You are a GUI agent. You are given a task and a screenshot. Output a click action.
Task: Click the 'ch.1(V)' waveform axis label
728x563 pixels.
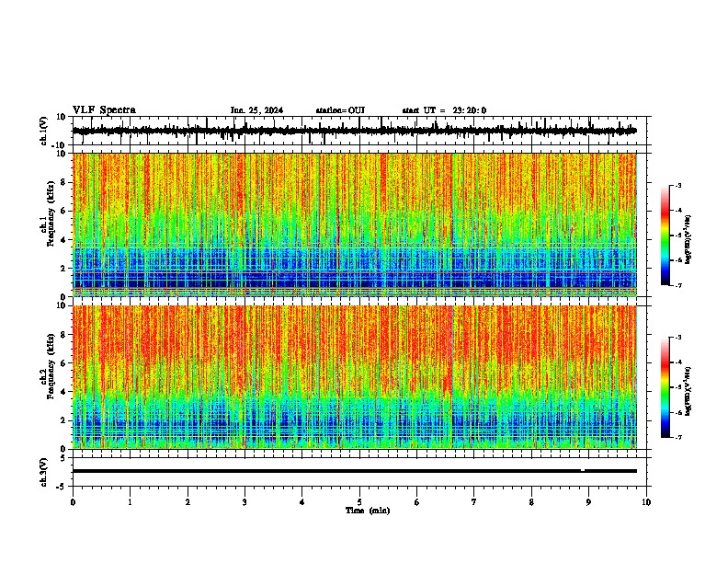pyautogui.click(x=44, y=131)
